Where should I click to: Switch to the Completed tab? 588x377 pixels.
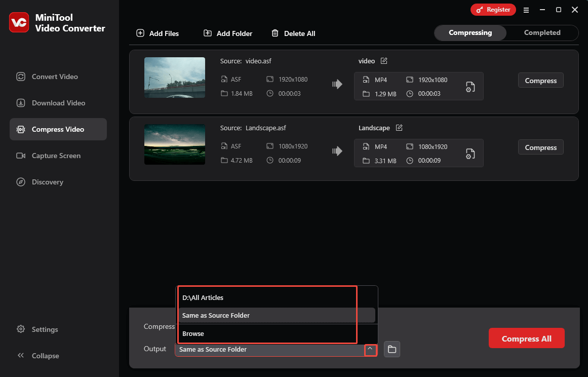[542, 32]
